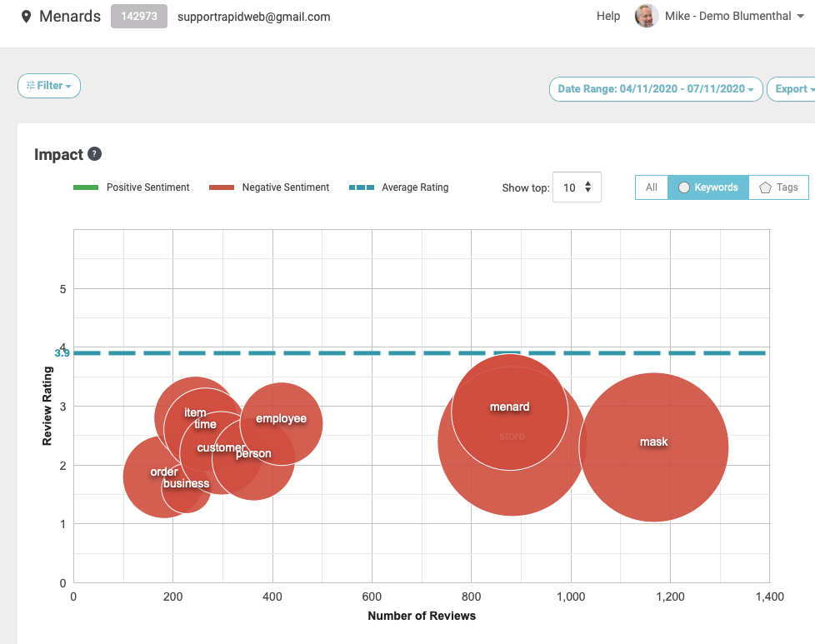Expand the Export menu
This screenshot has height=644, width=815.
(792, 89)
